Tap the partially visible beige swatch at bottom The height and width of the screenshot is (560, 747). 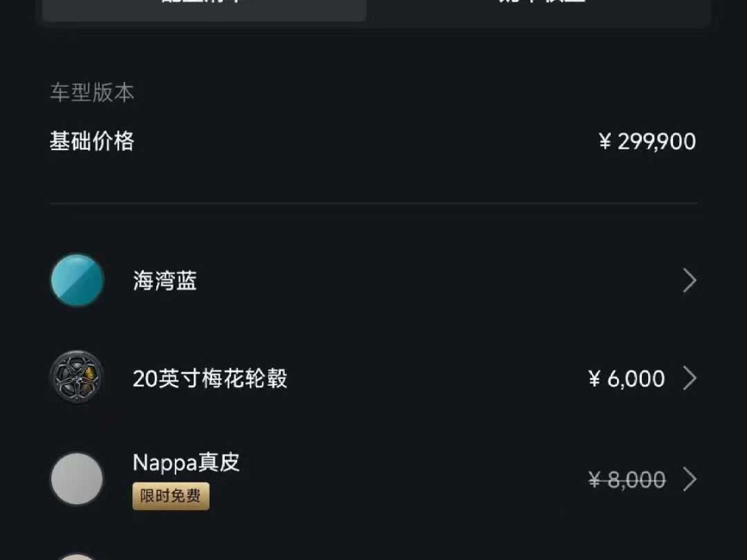coord(77,556)
